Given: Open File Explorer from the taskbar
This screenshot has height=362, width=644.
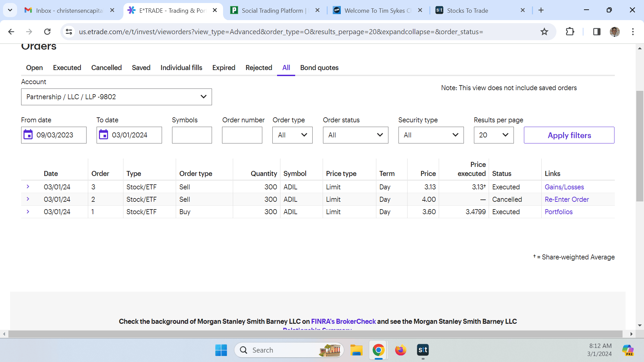Looking at the screenshot, I should (x=356, y=350).
